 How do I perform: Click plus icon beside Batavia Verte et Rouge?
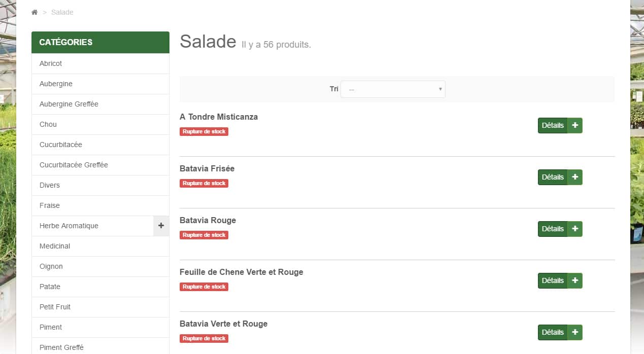click(575, 332)
